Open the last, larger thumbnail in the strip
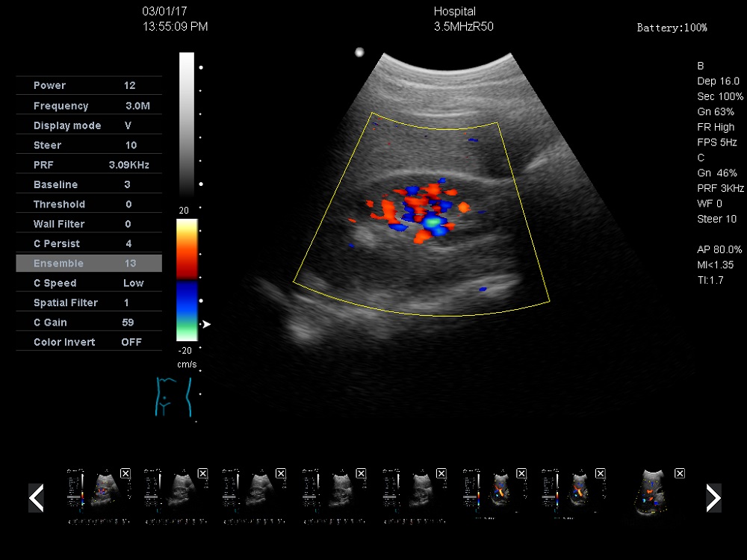 click(x=653, y=493)
